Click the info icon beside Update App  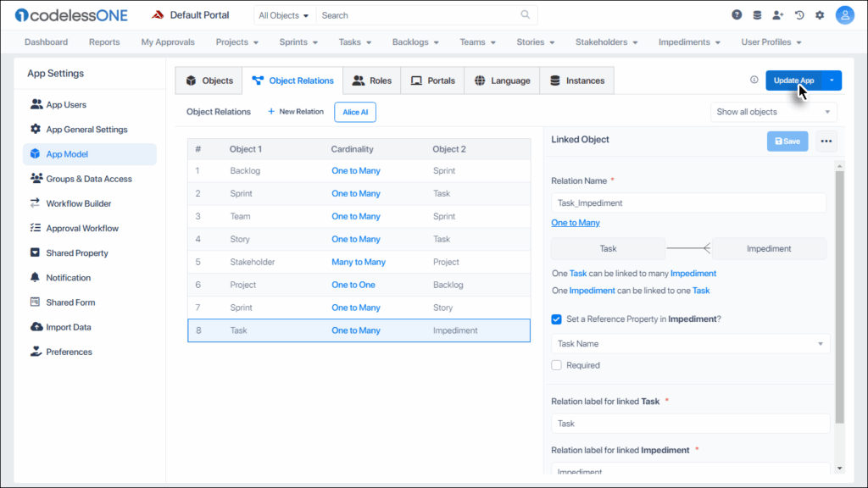pyautogui.click(x=754, y=80)
